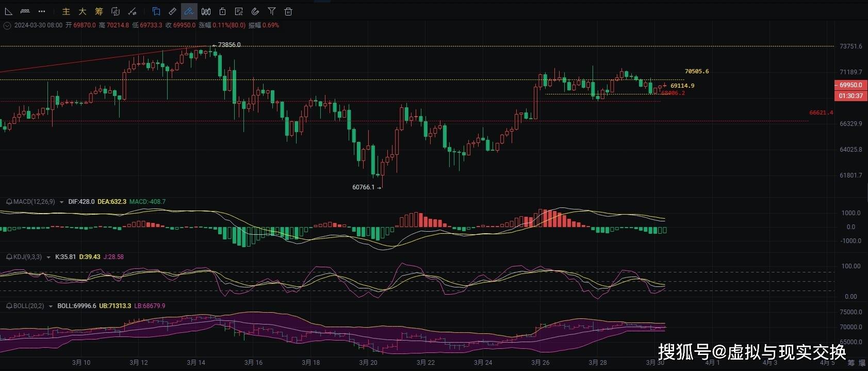Click the UB:71313.3 upper band value
This screenshot has width=868, height=371.
[115, 306]
